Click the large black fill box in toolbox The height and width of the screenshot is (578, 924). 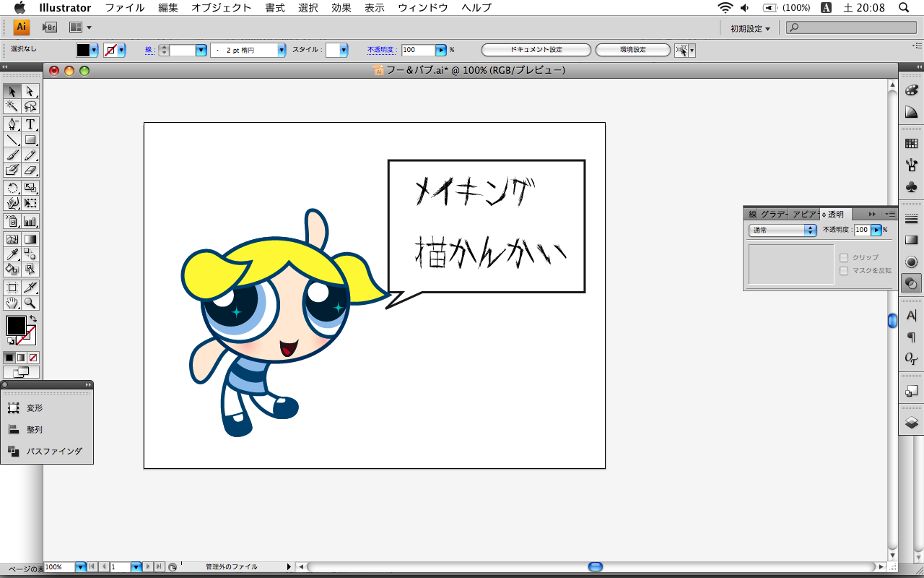coord(16,326)
